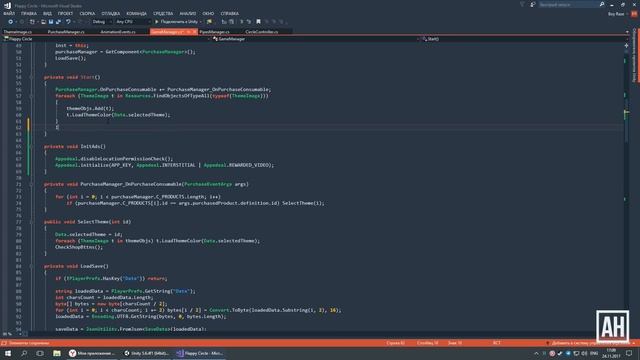Collapse the Start() method outlining toggle

pos(31,77)
